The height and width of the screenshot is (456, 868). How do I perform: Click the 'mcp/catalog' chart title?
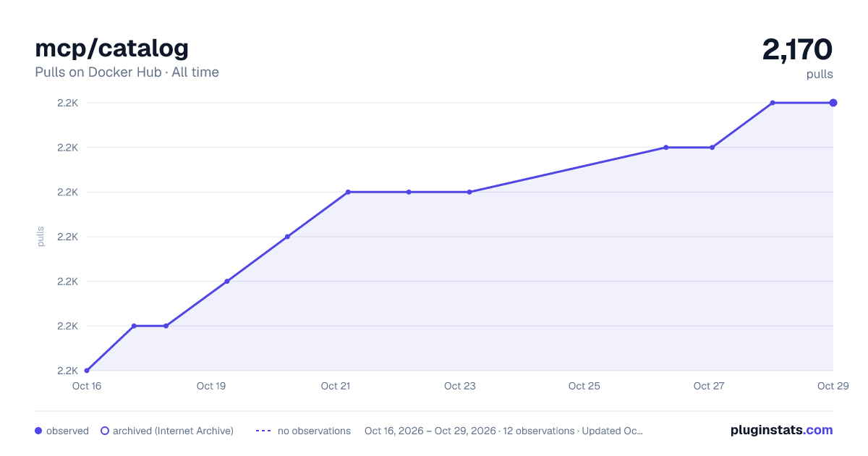coord(111,48)
